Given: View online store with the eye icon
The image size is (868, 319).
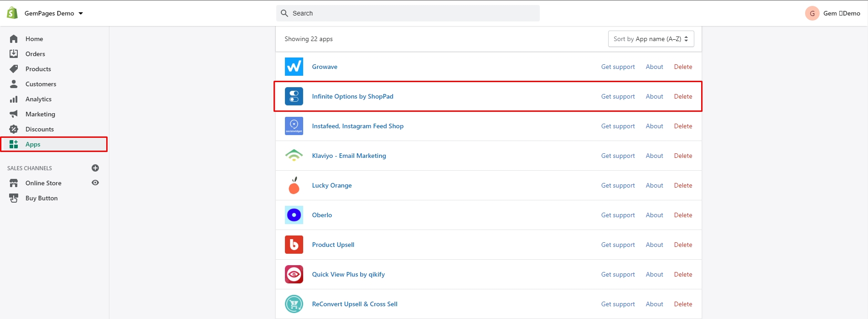Looking at the screenshot, I should pyautogui.click(x=95, y=183).
